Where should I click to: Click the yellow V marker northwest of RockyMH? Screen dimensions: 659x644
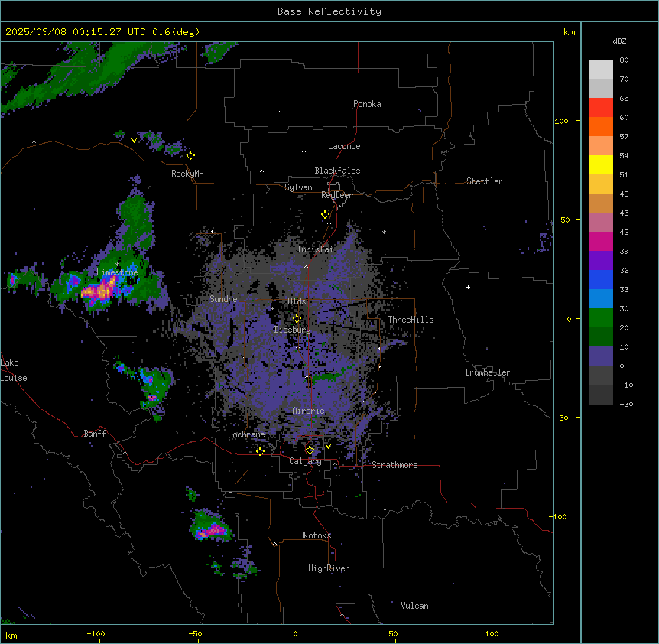(x=134, y=141)
